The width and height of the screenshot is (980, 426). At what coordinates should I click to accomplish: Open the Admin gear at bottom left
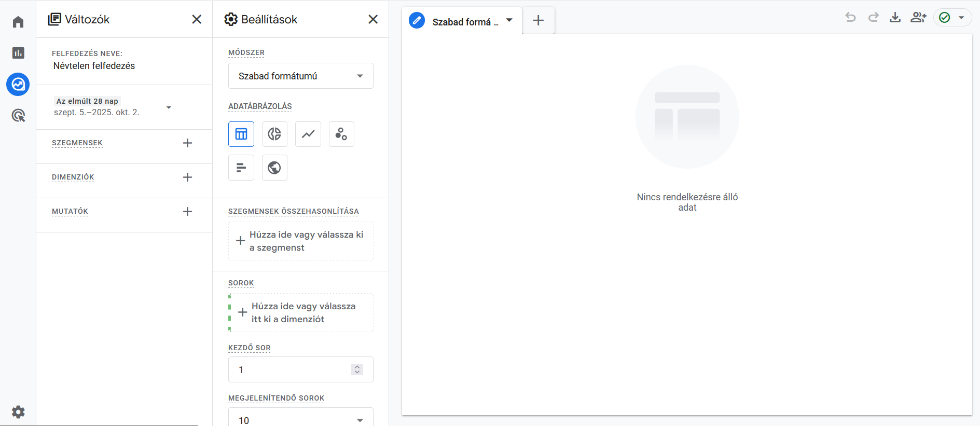click(18, 412)
